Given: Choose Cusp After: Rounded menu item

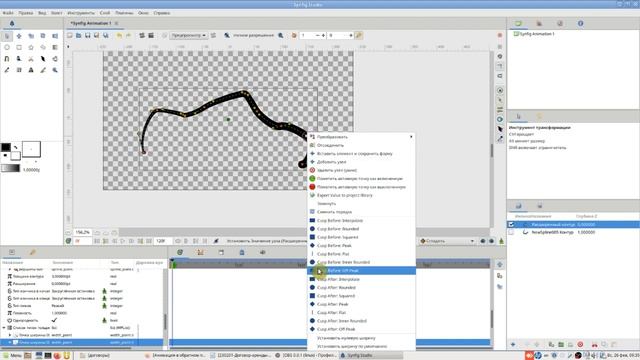Looking at the screenshot, I should coord(362,287).
